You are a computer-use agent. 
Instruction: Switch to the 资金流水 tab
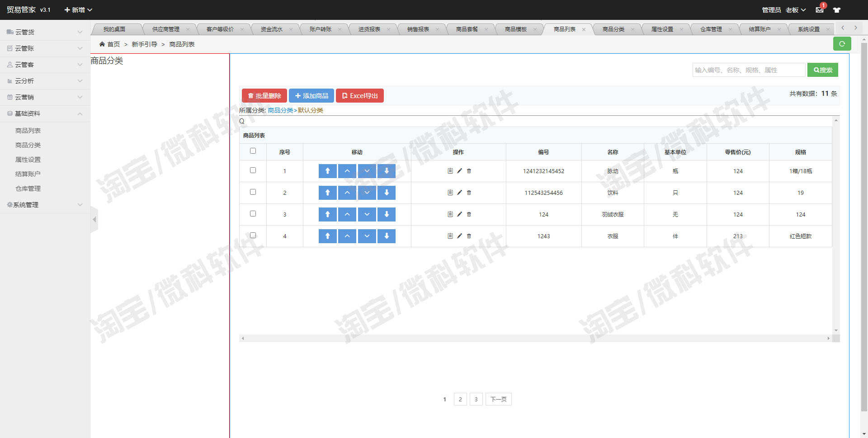(x=271, y=29)
